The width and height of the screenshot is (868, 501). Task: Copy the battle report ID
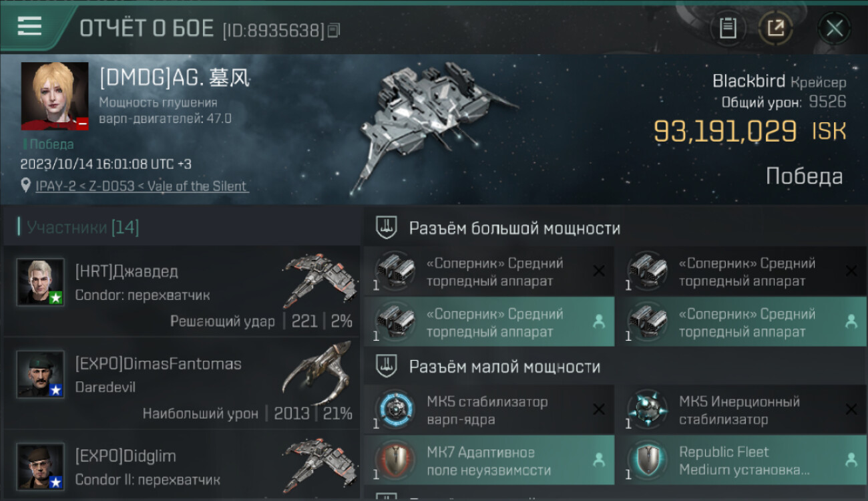pos(334,30)
